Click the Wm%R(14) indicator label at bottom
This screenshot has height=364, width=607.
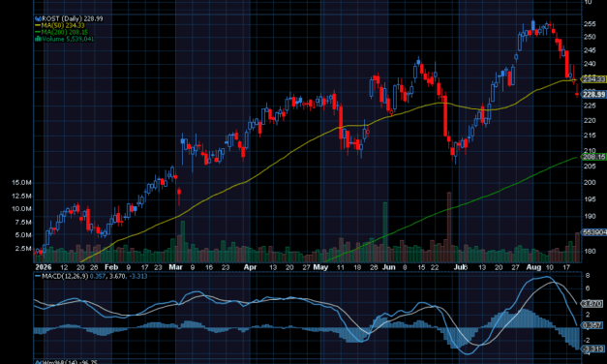pos(70,362)
